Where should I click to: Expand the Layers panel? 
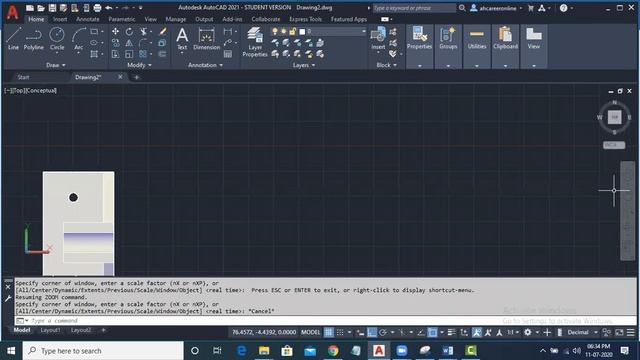pyautogui.click(x=304, y=65)
